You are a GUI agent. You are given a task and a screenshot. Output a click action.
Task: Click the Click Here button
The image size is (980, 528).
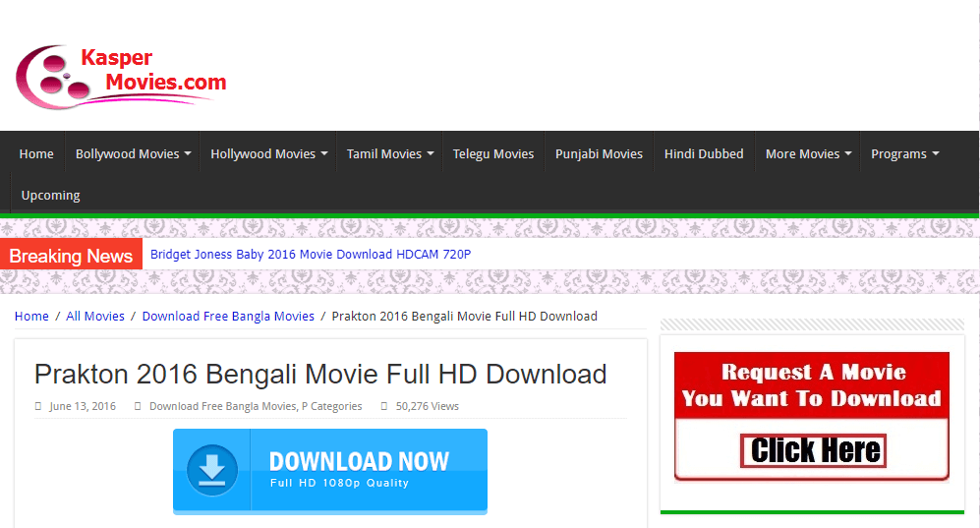(x=814, y=450)
